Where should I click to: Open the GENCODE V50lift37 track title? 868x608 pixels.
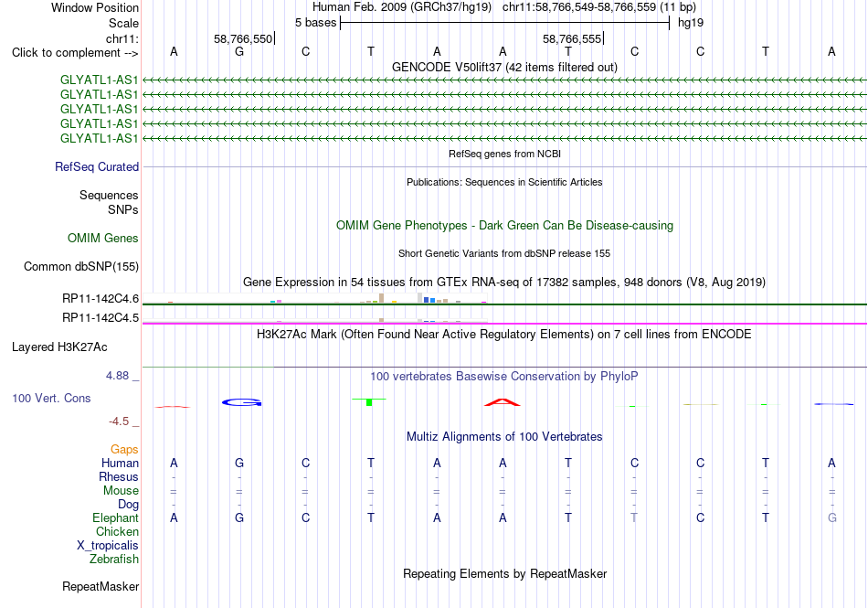[504, 67]
